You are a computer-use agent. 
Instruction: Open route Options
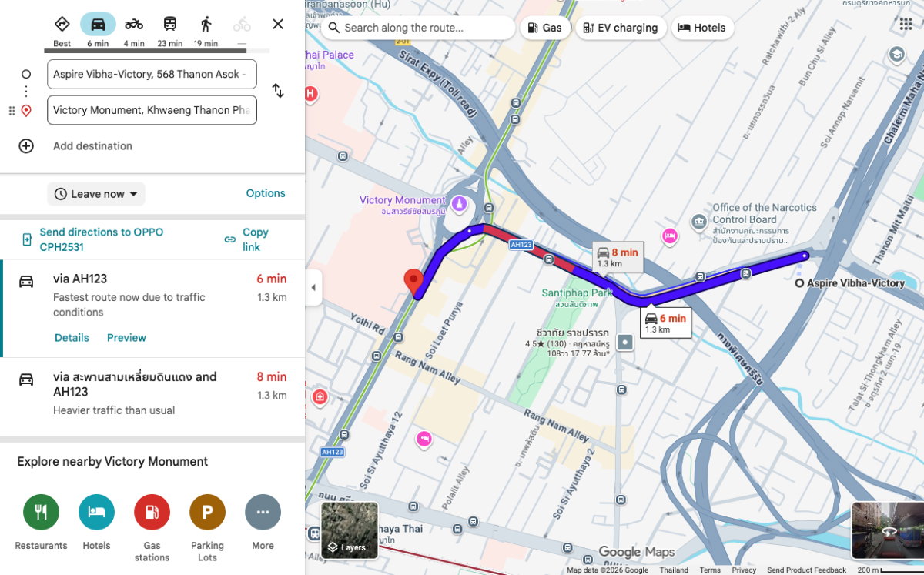pos(266,193)
